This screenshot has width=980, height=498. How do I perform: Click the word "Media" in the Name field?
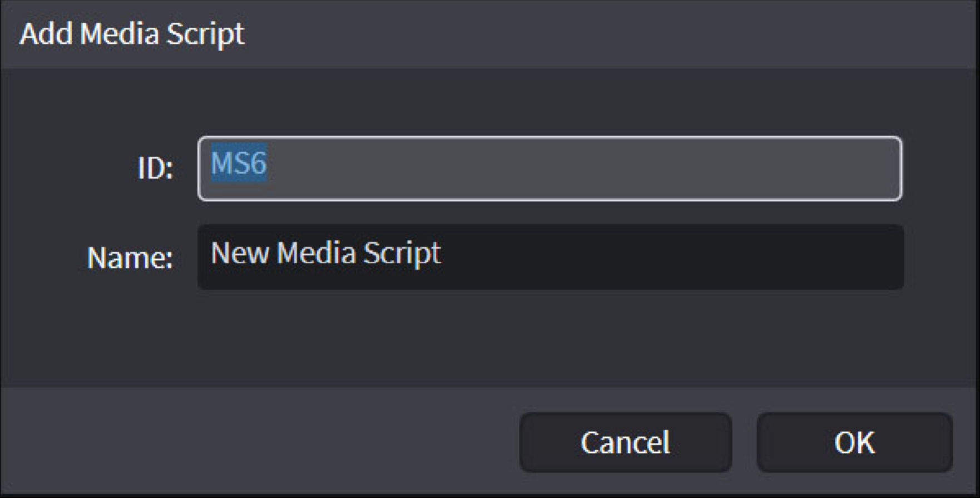[316, 253]
